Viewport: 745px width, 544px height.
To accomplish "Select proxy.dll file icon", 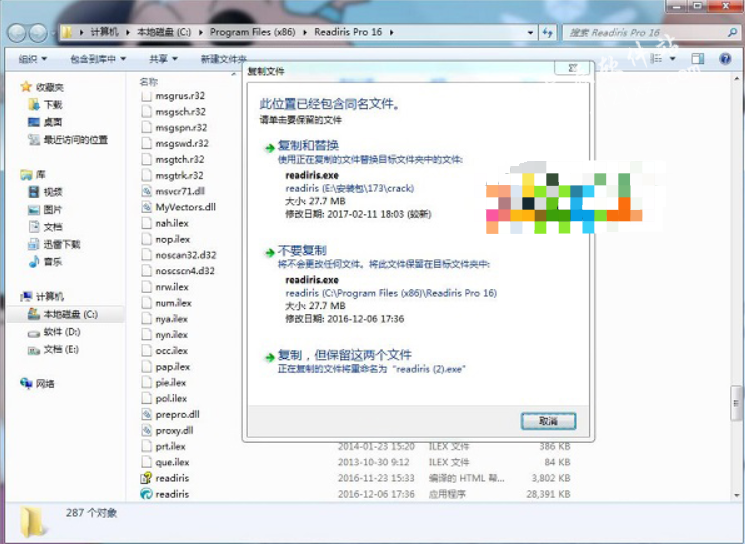I will point(146,430).
